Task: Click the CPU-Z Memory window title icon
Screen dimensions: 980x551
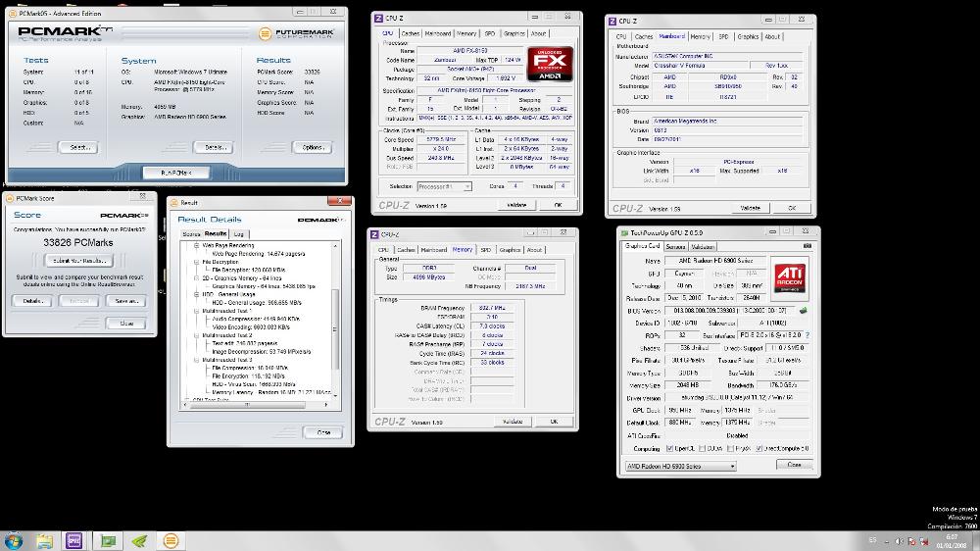Action: (x=375, y=234)
